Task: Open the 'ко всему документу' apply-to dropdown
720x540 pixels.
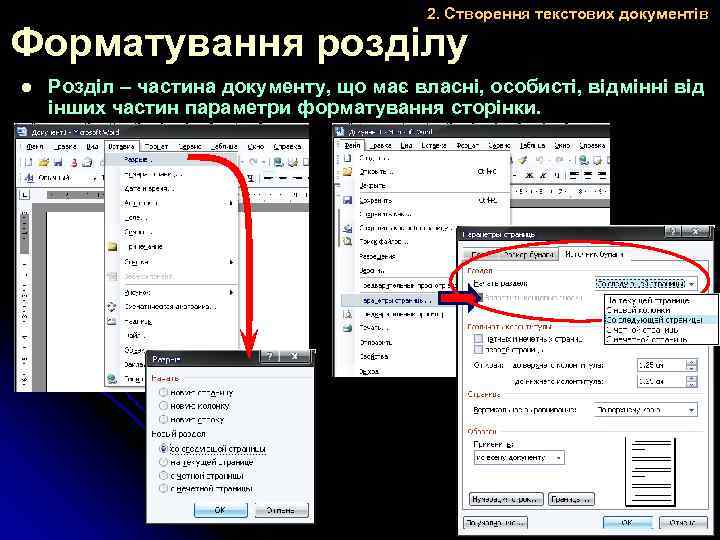Action: (519, 458)
